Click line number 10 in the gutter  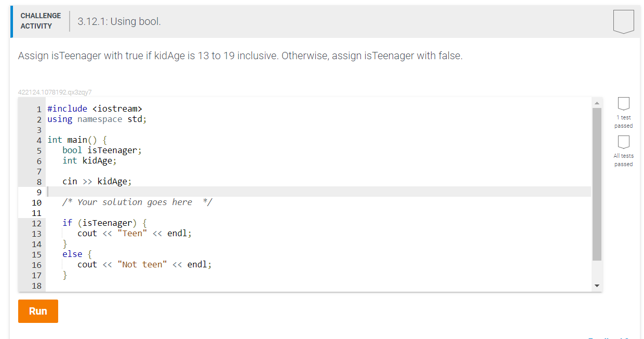click(36, 202)
